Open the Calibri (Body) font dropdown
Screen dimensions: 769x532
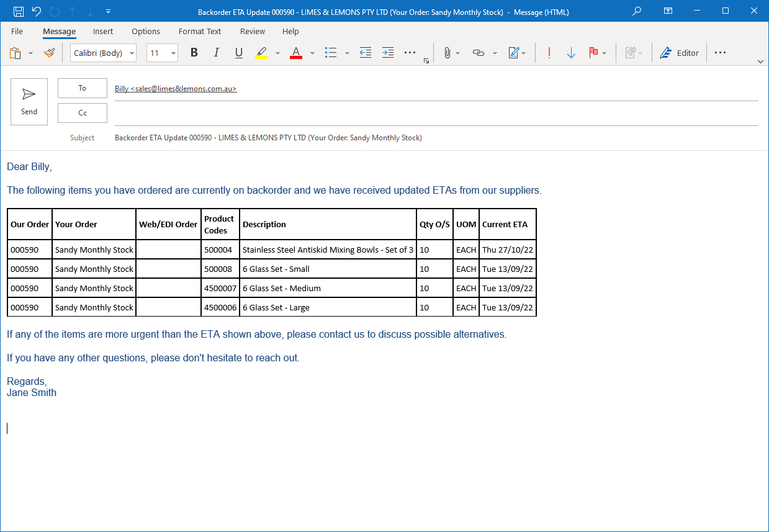click(132, 53)
